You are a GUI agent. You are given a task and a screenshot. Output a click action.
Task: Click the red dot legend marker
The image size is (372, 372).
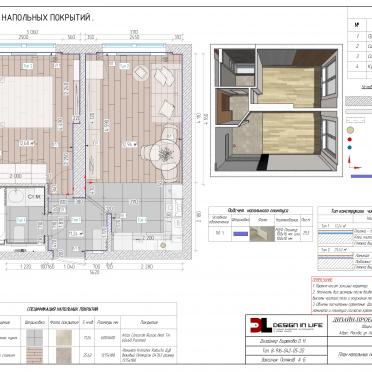tap(350, 139)
